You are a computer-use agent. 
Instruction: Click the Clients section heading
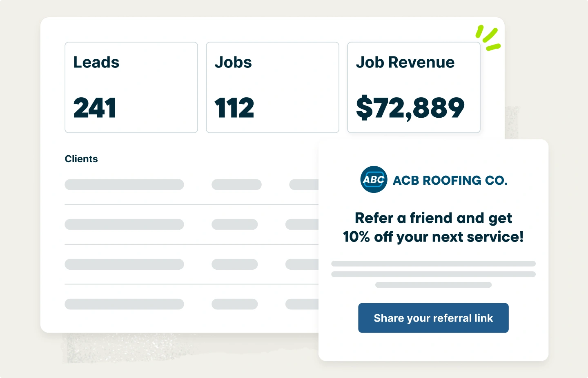pos(81,159)
